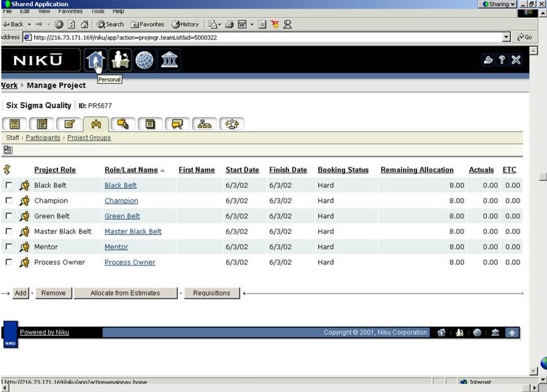Sort by Booking Status column header
Screen dimensions: 547x392
(x=343, y=170)
